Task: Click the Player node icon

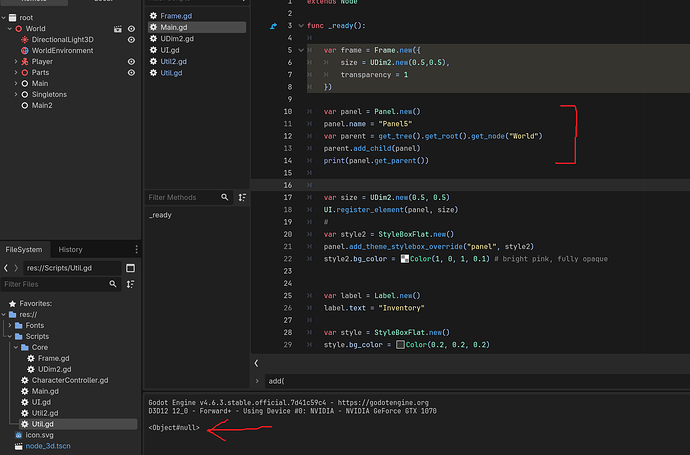Action: tap(25, 62)
